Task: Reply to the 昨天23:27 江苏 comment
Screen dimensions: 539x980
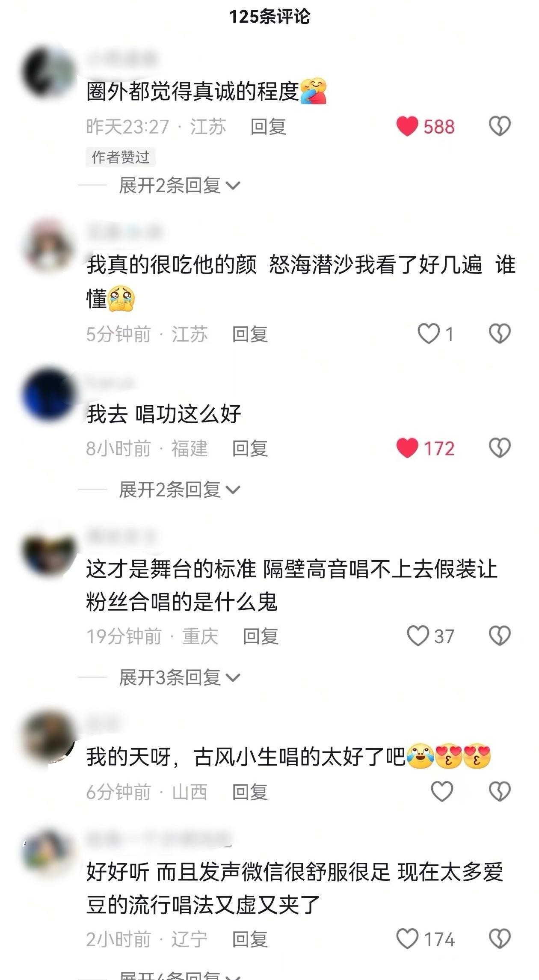Action: (268, 127)
